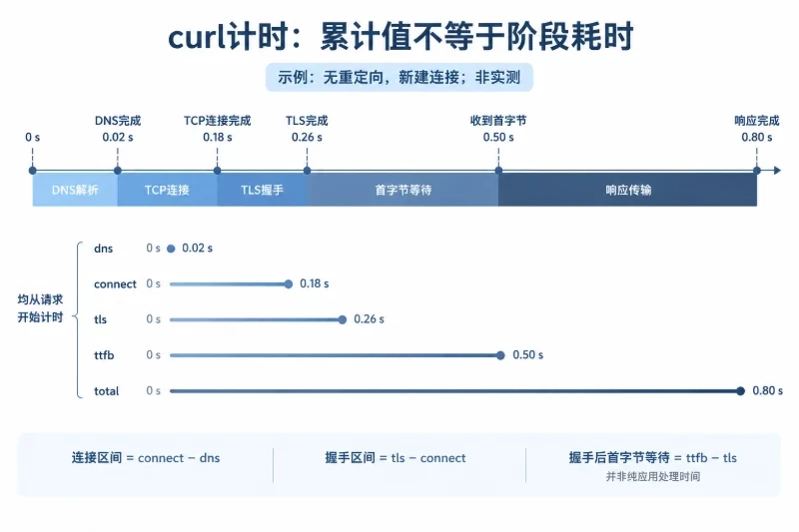799x532 pixels.
Task: Click the "total" row label
Action: point(107,391)
